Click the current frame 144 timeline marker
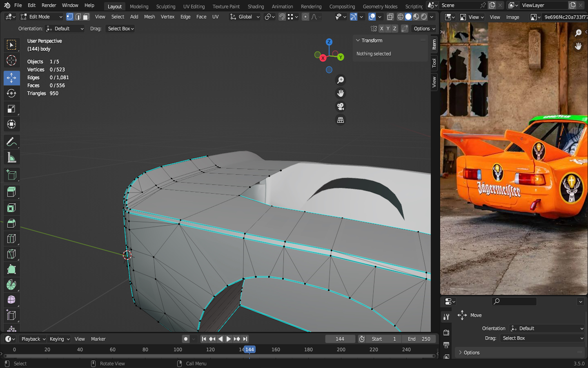 [249, 350]
